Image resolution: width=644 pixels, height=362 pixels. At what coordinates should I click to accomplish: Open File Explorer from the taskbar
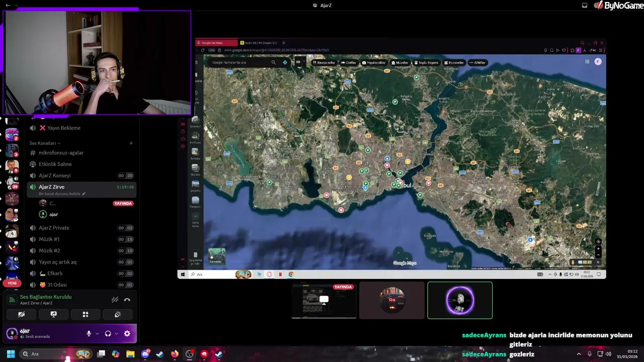(x=130, y=354)
